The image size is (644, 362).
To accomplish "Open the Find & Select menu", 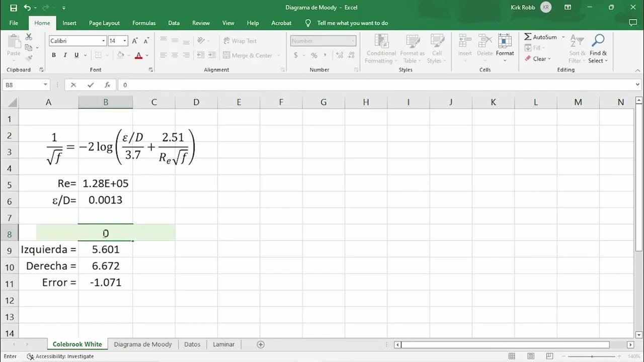I will pyautogui.click(x=598, y=49).
